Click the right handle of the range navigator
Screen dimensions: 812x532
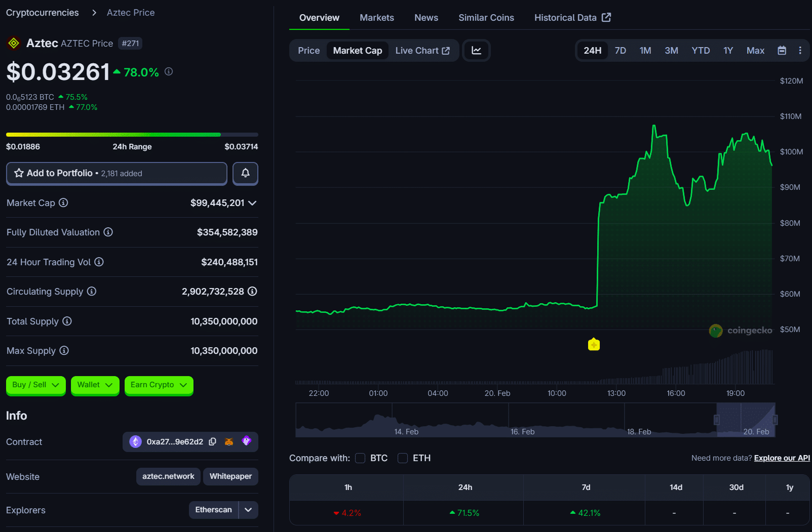(x=775, y=419)
